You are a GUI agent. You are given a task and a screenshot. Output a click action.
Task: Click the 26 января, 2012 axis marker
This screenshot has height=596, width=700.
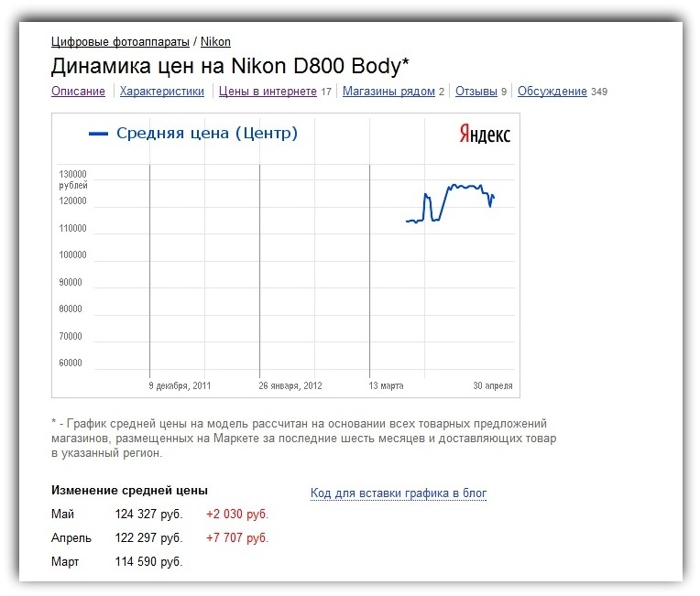290,385
